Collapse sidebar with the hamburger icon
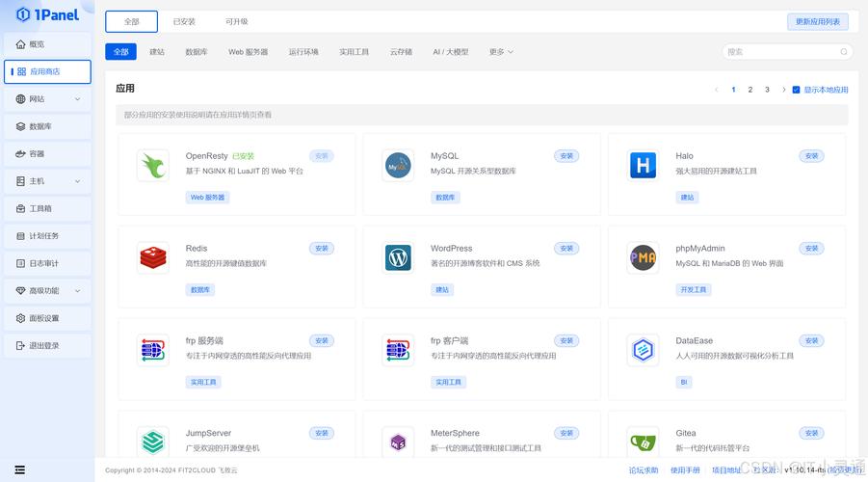 (20, 470)
